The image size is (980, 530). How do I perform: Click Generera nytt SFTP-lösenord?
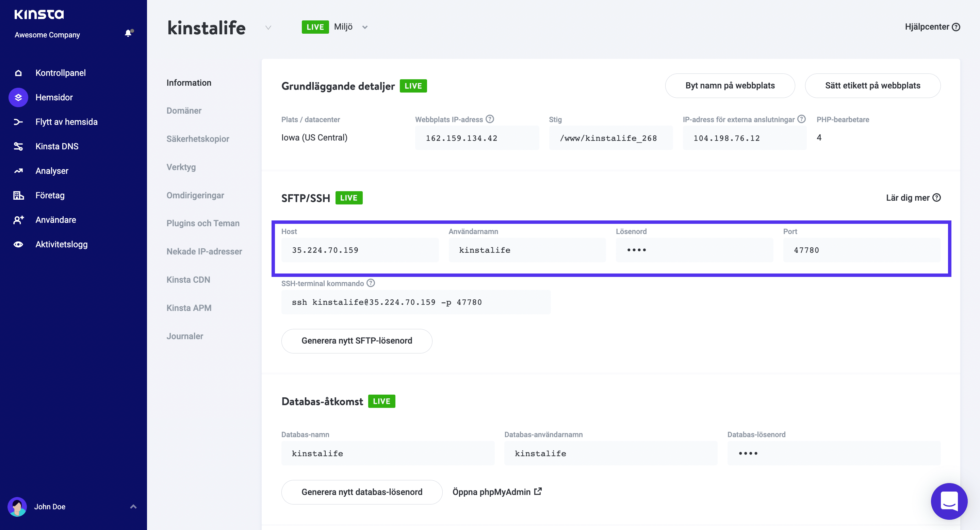coord(357,341)
